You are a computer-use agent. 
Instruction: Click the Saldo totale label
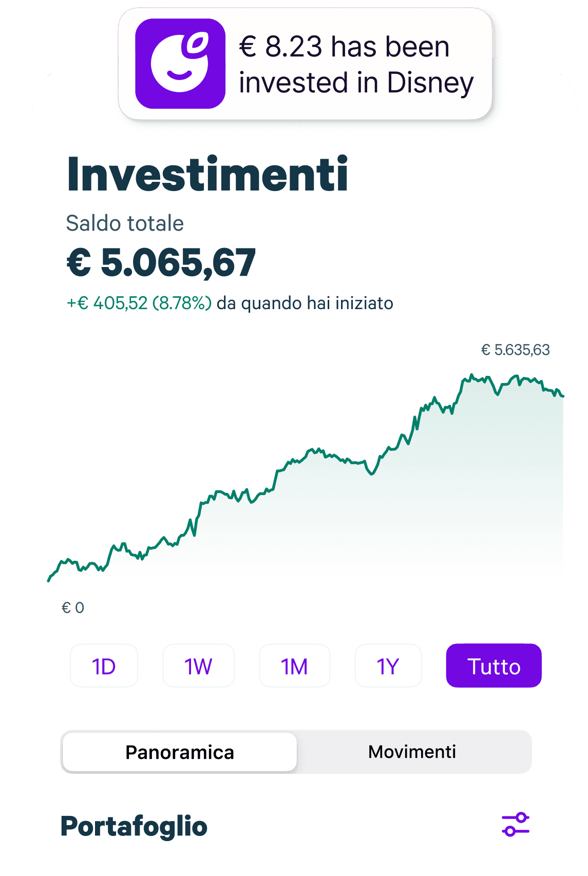[x=125, y=223]
